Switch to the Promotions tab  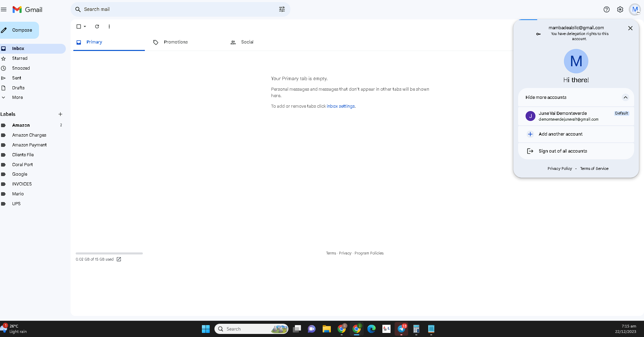click(176, 42)
